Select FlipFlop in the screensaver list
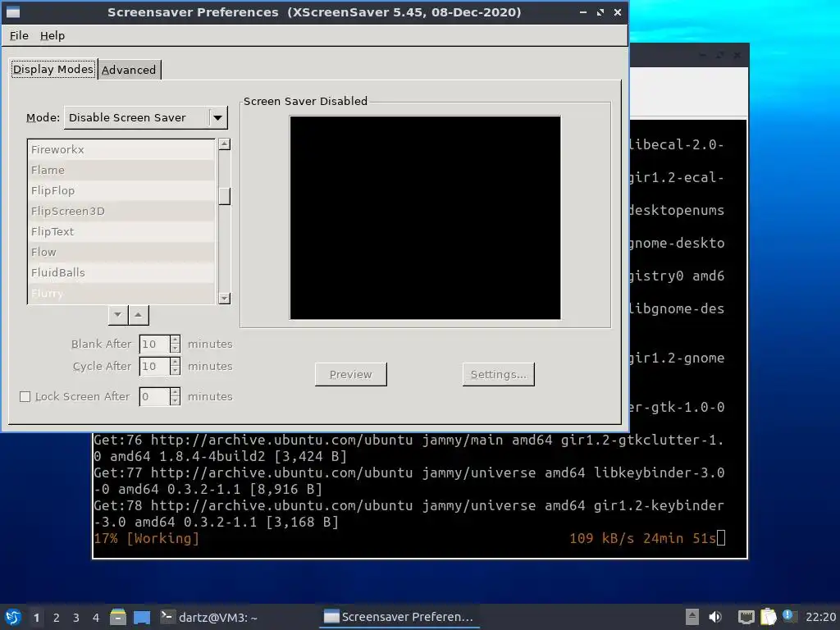 coord(121,190)
